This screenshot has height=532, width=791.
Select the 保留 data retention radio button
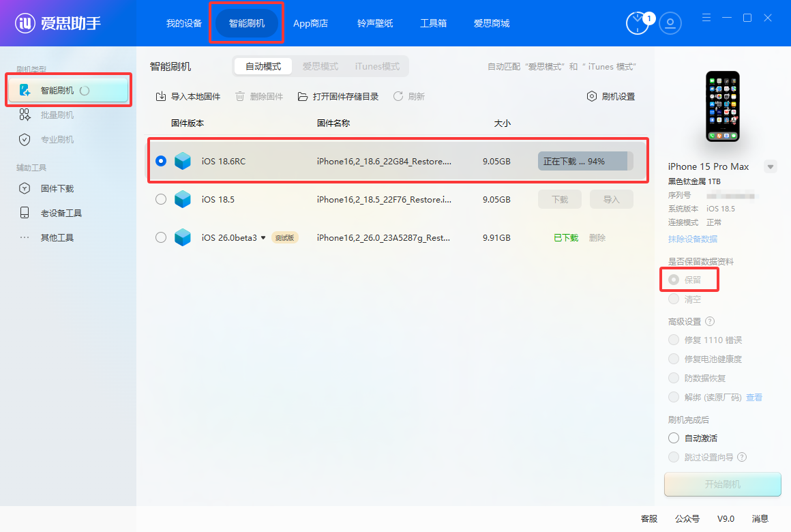(674, 279)
